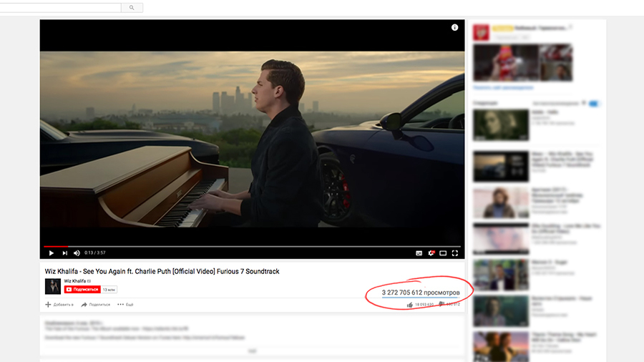Expand the Ещё more options menu
Image resolution: width=644 pixels, height=362 pixels.
[x=125, y=305]
